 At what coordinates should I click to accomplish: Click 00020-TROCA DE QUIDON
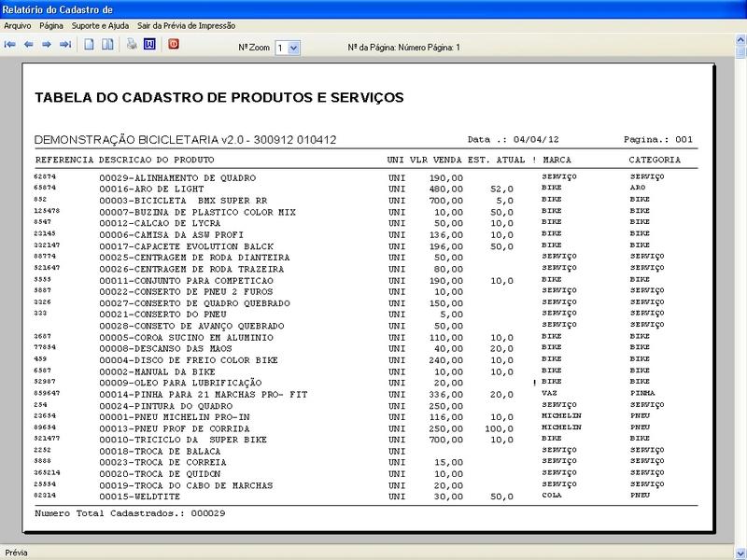click(x=160, y=474)
